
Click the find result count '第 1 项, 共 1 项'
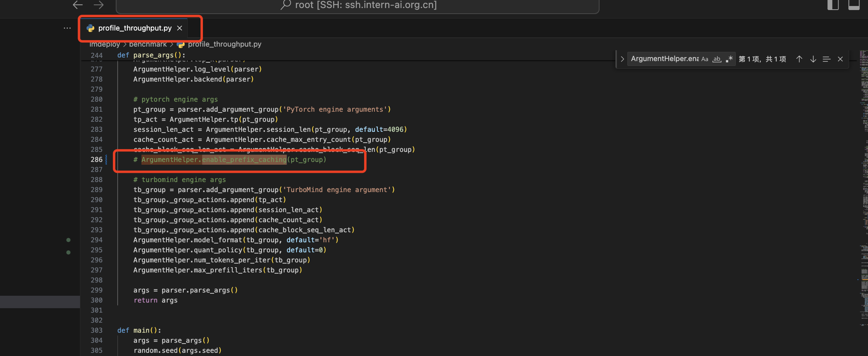[762, 59]
